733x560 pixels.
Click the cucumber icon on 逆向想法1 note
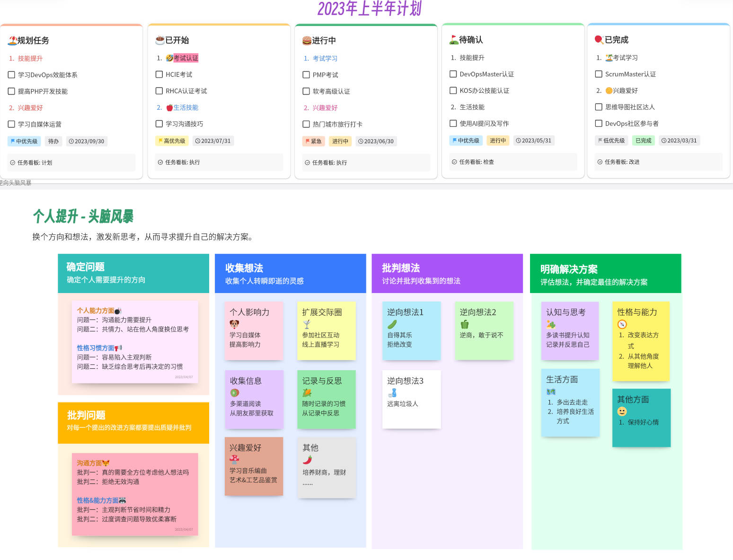392,324
